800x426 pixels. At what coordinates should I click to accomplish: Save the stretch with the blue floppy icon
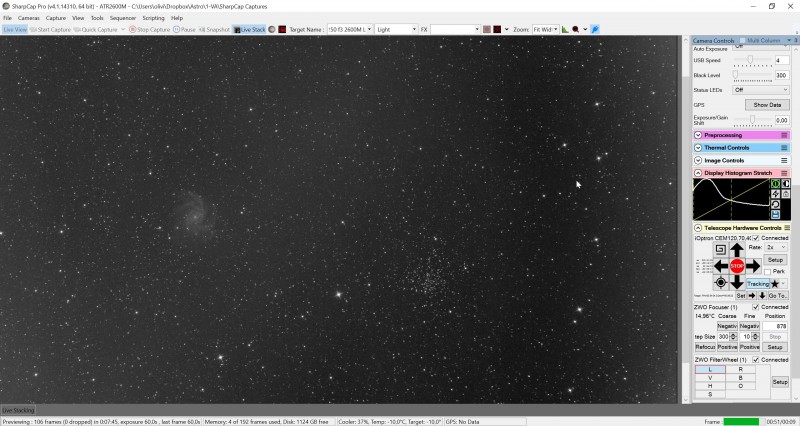coord(776,215)
